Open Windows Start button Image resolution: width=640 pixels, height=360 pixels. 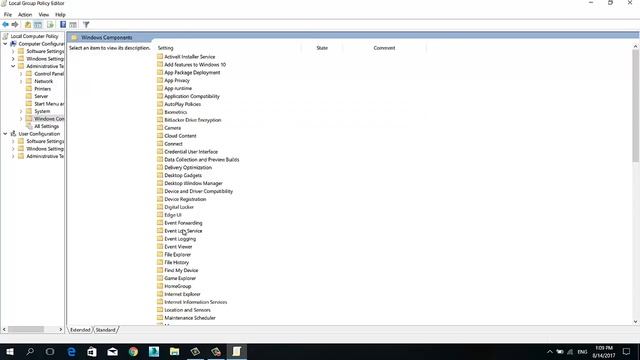10,351
